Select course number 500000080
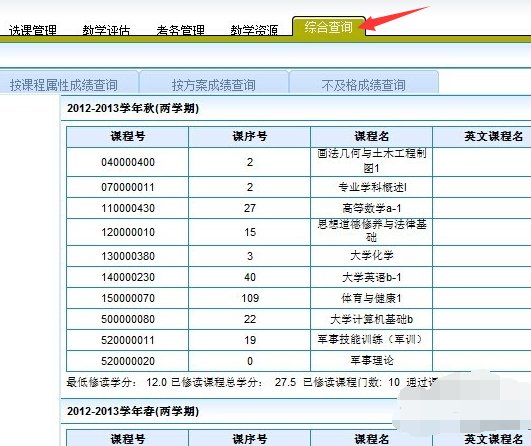This screenshot has width=531, height=446. tap(128, 319)
